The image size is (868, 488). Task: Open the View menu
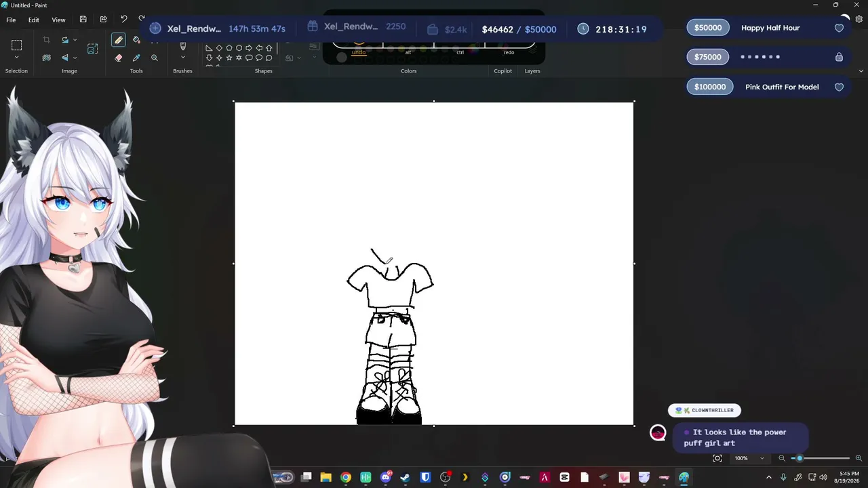(59, 20)
